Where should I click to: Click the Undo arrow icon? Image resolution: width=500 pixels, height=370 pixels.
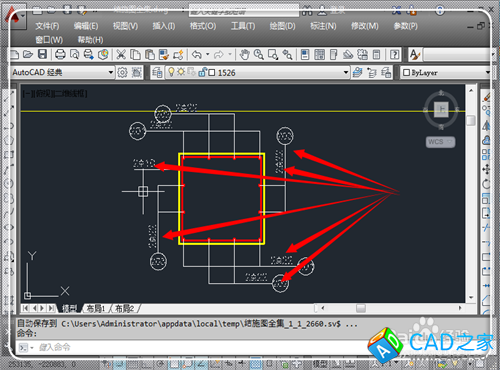coord(197,54)
